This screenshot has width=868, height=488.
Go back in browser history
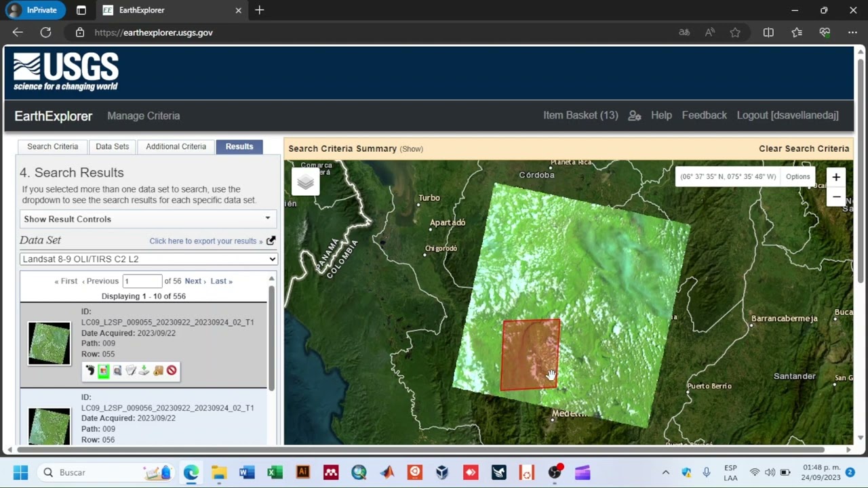click(18, 33)
